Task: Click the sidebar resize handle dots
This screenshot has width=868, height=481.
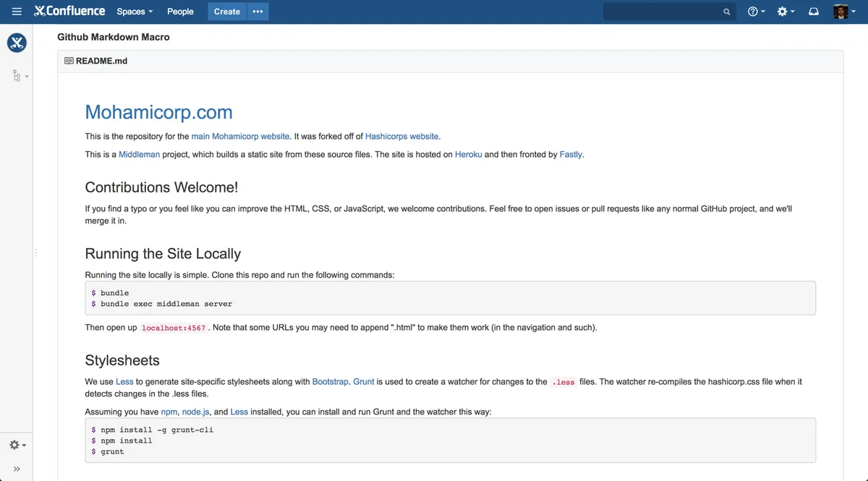Action: pos(35,252)
